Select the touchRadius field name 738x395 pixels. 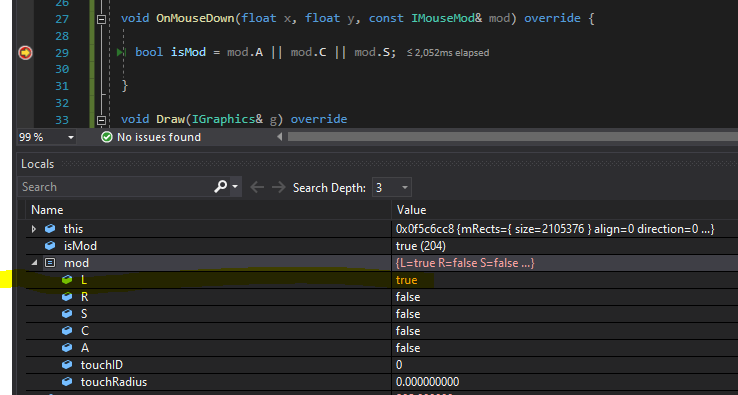click(x=114, y=382)
